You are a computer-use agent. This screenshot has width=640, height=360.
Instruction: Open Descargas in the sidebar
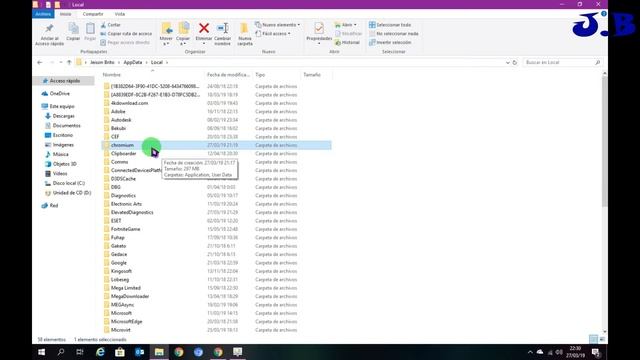64,116
